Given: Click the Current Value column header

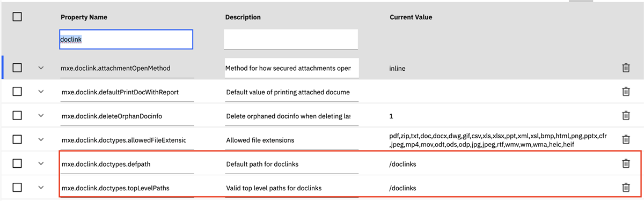Looking at the screenshot, I should [411, 17].
